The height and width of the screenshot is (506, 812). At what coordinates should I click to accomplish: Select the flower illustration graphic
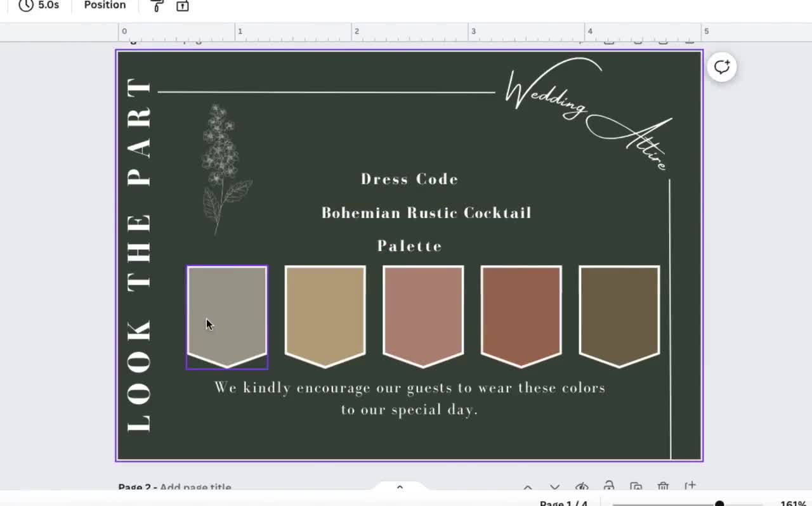[226, 169]
